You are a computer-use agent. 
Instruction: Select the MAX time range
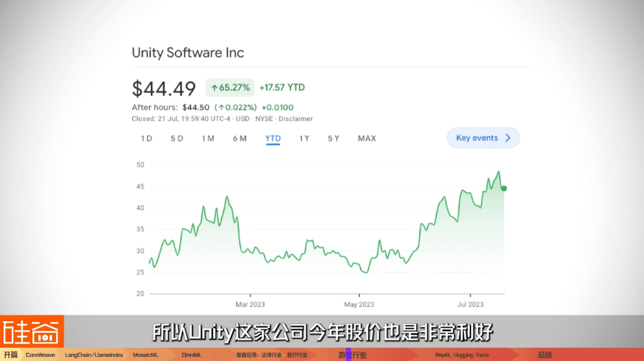(367, 138)
